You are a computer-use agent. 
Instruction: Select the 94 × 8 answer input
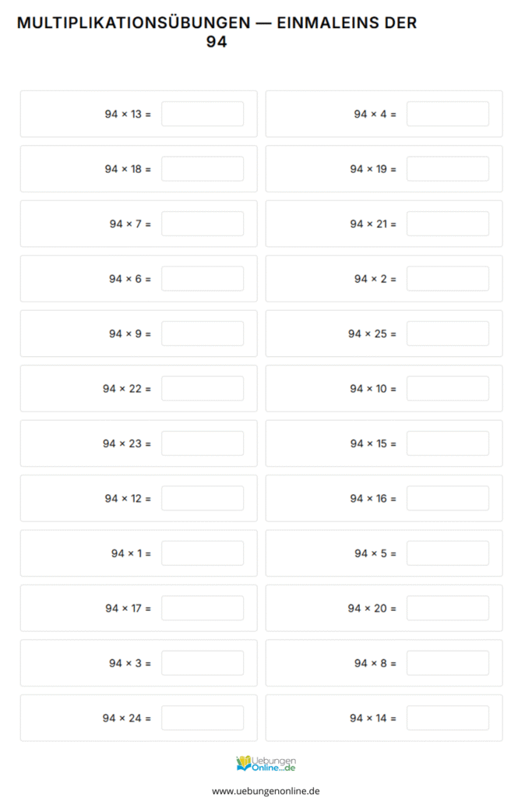pos(448,663)
